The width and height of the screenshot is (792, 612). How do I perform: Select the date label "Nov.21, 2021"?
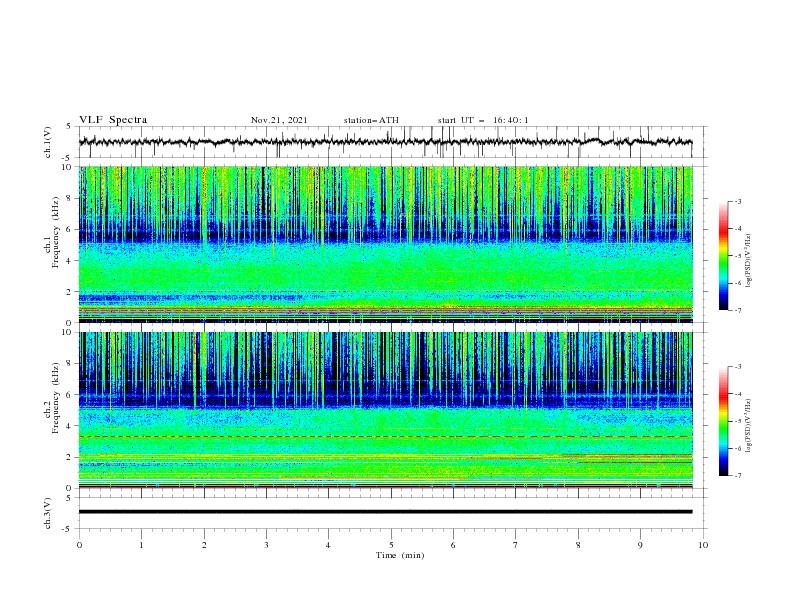[x=279, y=120]
